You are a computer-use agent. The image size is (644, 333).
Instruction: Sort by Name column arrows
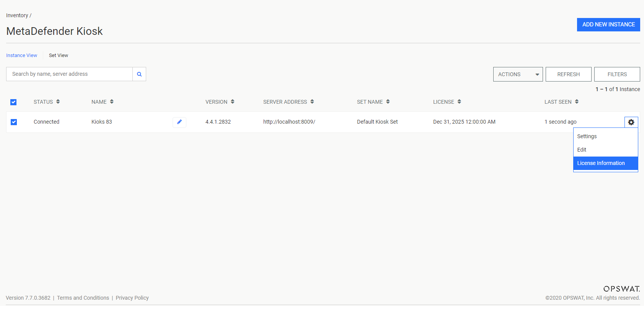tap(112, 102)
